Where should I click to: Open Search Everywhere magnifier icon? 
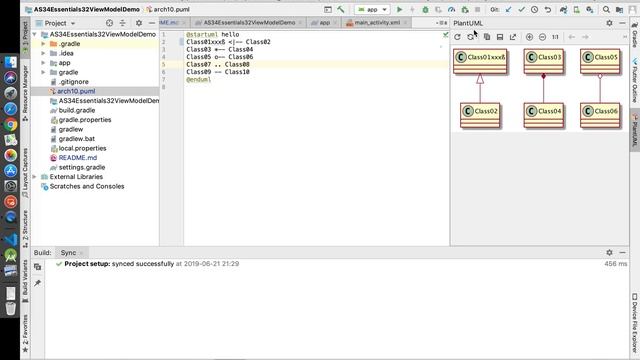607,9
